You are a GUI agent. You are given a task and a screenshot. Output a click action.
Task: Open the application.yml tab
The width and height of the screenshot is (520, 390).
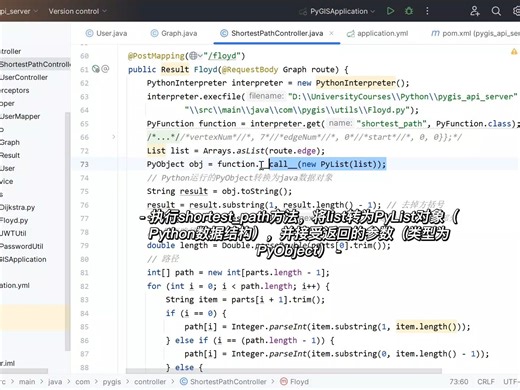coord(377,33)
